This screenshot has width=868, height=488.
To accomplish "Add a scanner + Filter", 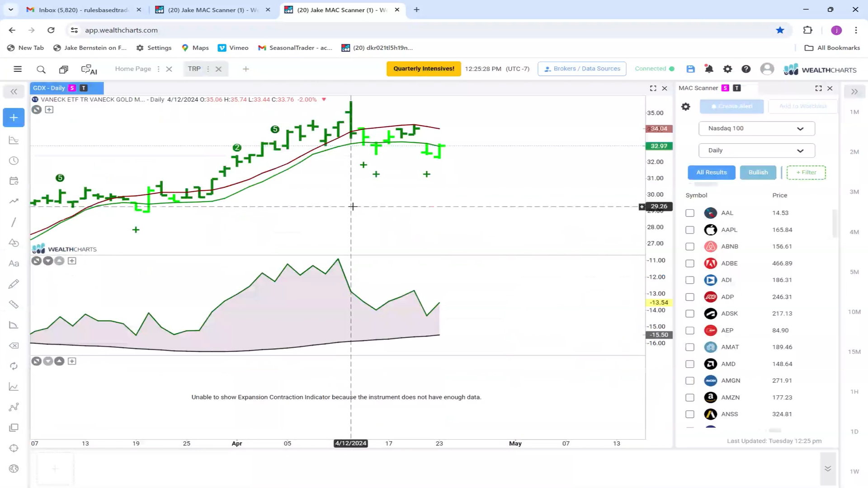I will (x=806, y=172).
